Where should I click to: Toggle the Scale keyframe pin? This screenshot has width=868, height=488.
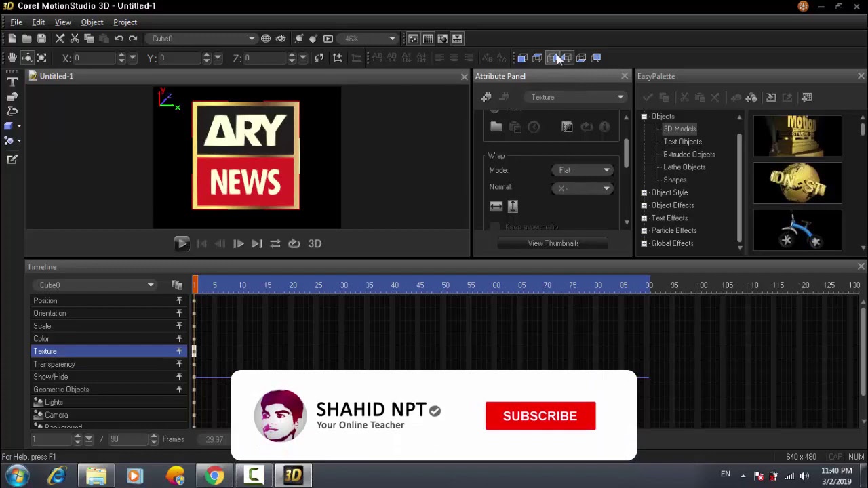(x=179, y=326)
